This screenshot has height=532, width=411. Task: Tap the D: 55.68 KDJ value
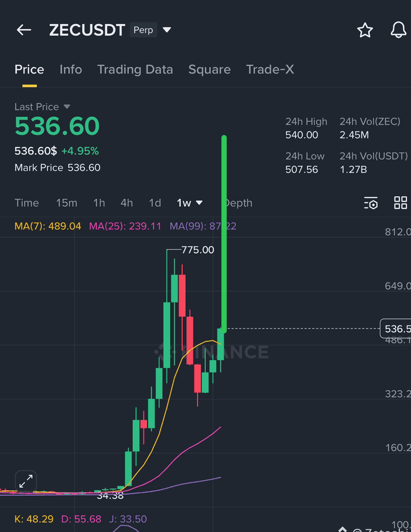click(81, 519)
